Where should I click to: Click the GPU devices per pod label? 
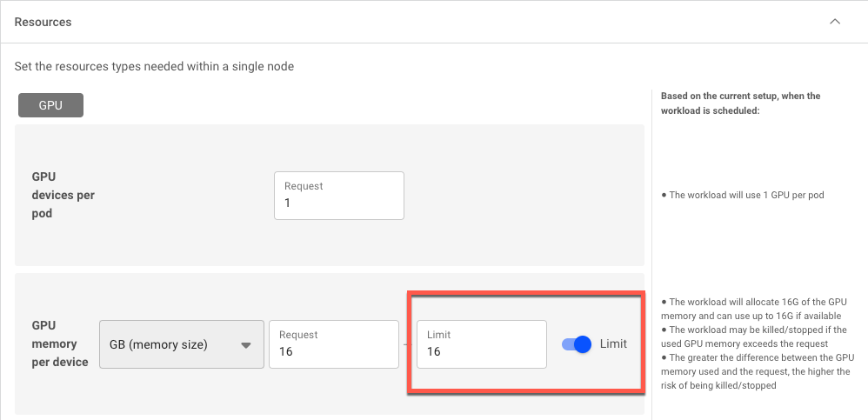click(x=63, y=196)
